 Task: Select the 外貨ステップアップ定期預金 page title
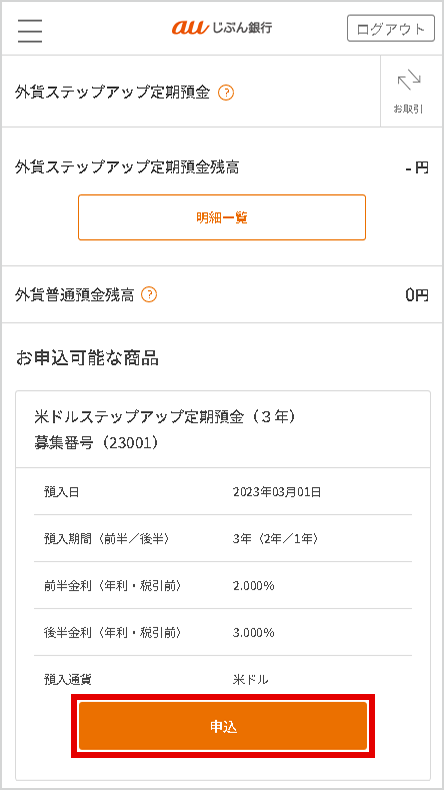pos(112,93)
